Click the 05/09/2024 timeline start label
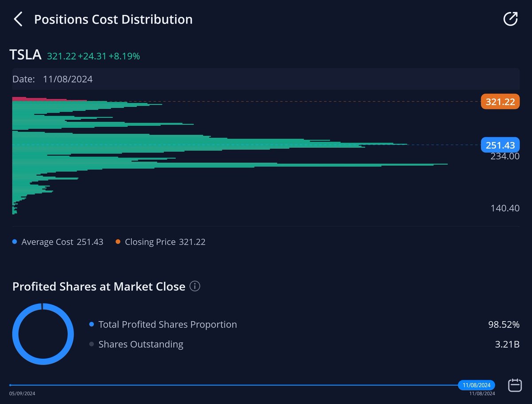This screenshot has height=404, width=532. coord(22,393)
